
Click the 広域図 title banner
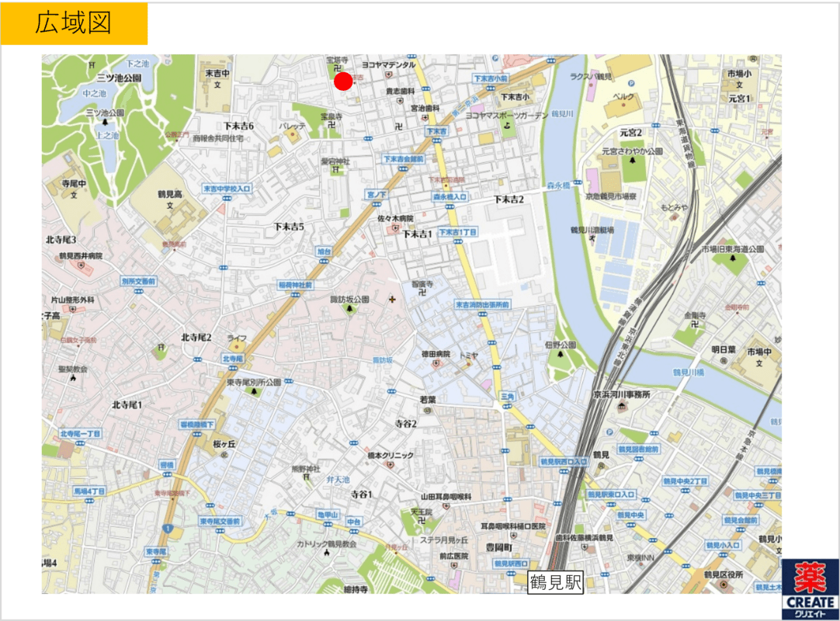point(75,23)
